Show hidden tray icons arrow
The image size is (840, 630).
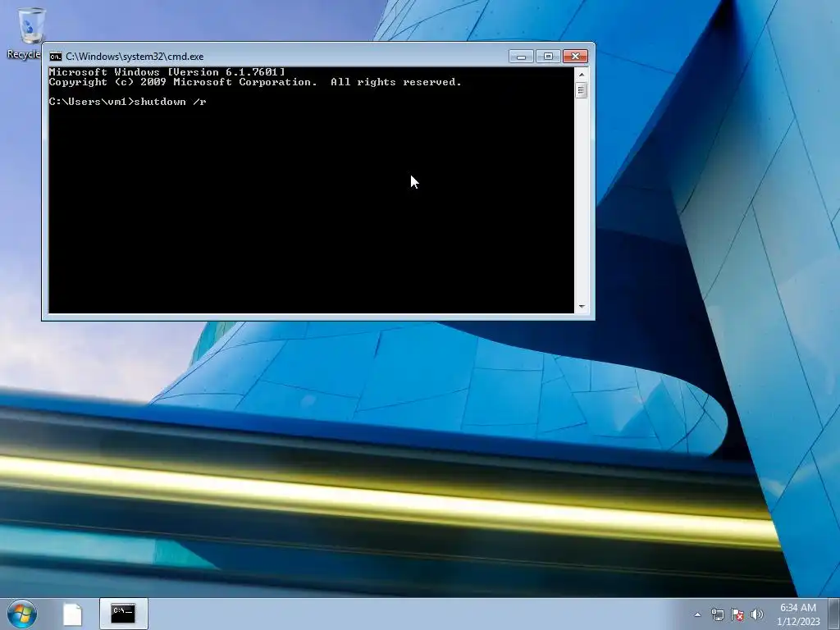pos(697,614)
